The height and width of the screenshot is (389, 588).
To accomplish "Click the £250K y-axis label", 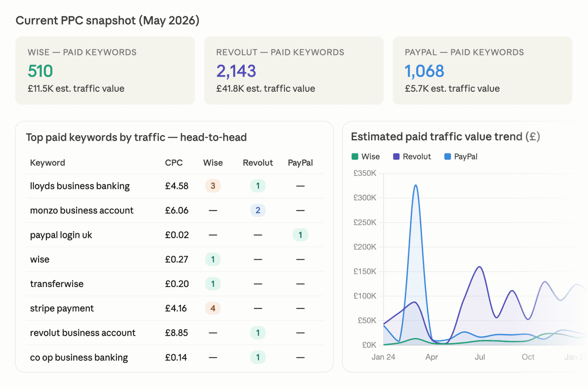I will (x=365, y=222).
